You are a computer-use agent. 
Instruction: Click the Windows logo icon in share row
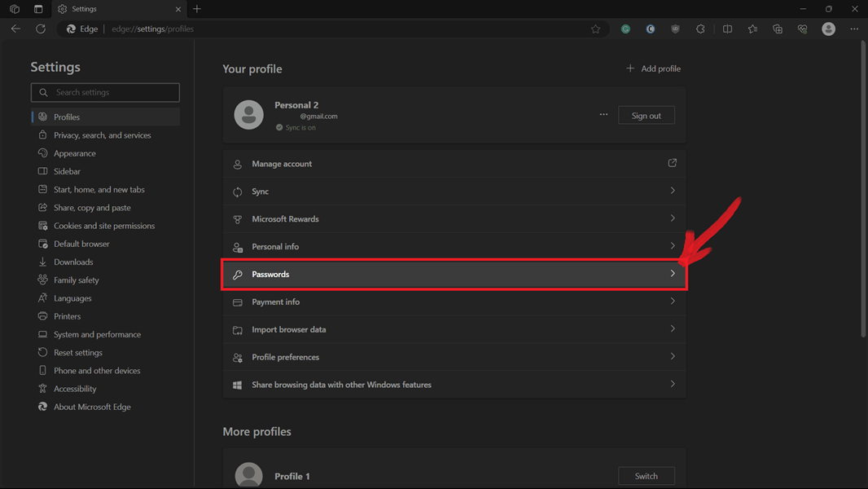click(x=238, y=385)
